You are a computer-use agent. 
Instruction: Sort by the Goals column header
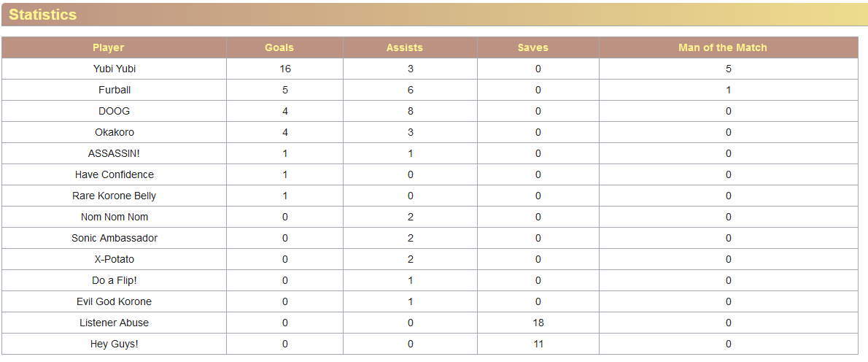click(279, 47)
